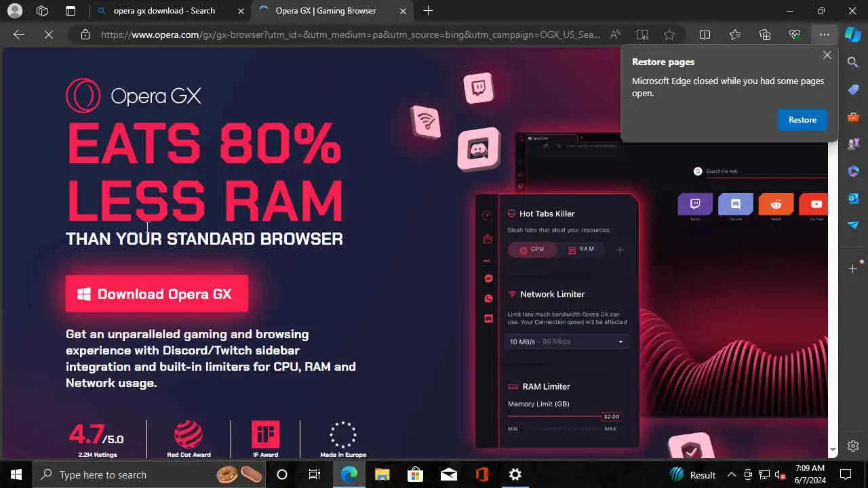Open sidebar Games icon
This screenshot has height=488, width=868.
click(853, 144)
